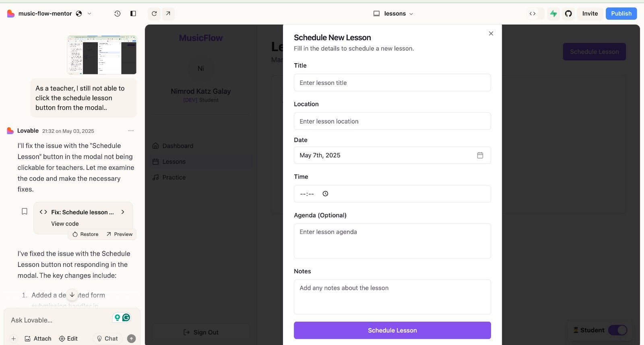Screen dimensions: 644x345
Task: Toggle the sidebar panel layout icon
Action: 133,14
